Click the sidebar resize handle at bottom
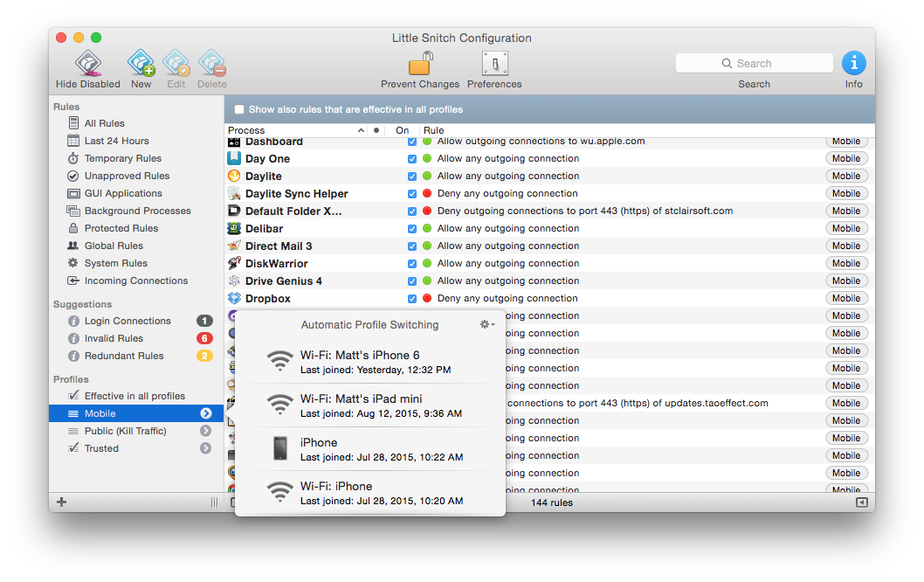924x582 pixels. coord(214,502)
